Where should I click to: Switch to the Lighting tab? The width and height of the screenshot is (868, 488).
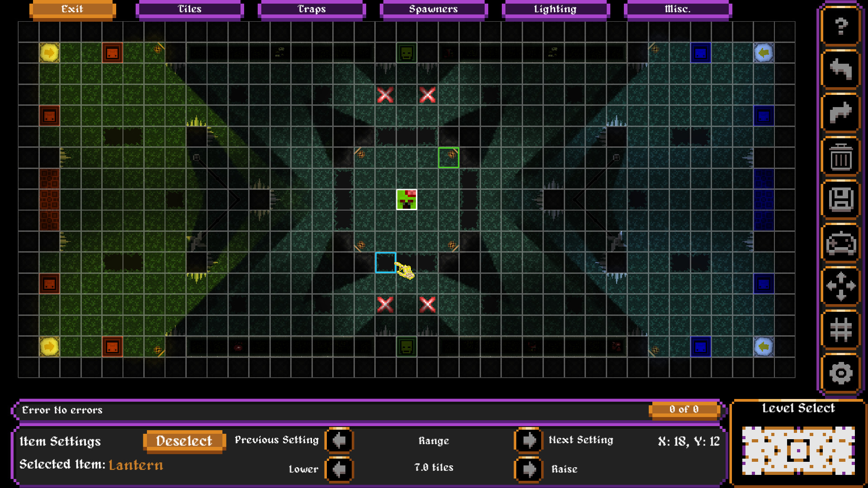[x=555, y=9]
